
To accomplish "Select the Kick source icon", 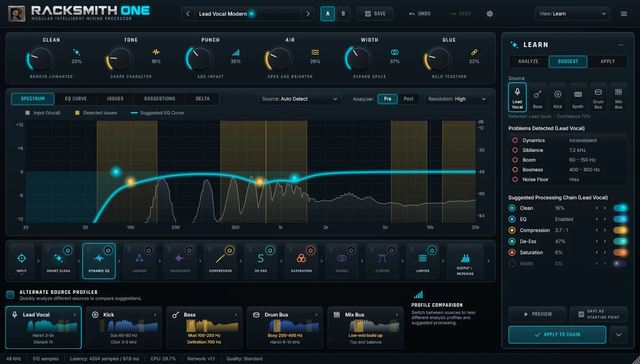I will tap(558, 97).
